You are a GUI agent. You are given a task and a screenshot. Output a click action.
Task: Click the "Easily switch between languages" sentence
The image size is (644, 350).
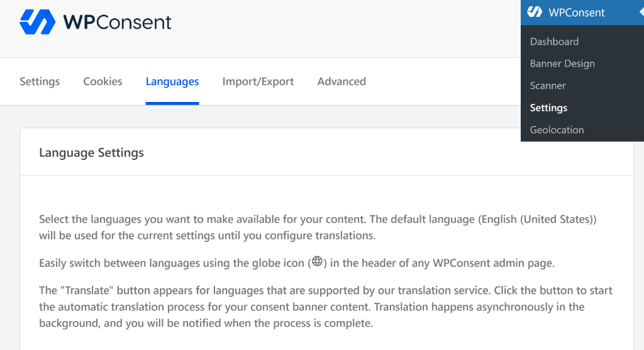[x=170, y=263]
